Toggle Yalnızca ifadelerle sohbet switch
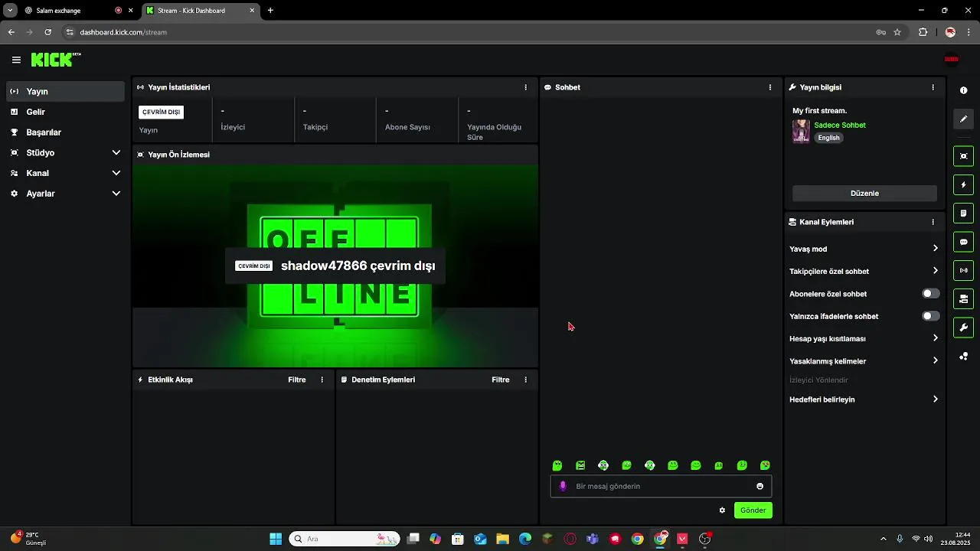Image resolution: width=980 pixels, height=551 pixels. click(930, 316)
